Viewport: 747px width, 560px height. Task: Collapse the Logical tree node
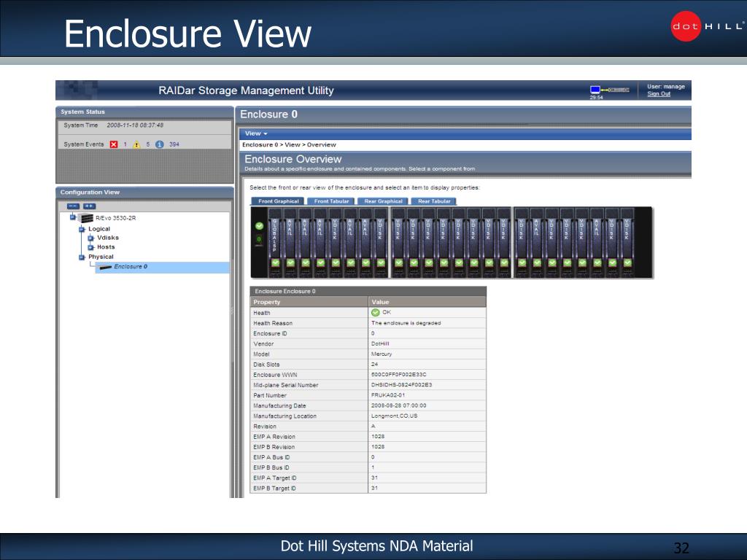pyautogui.click(x=82, y=229)
